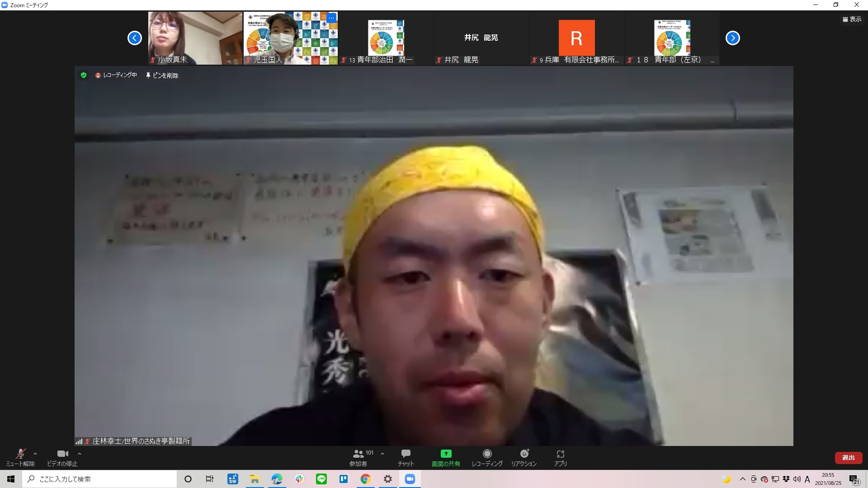This screenshot has height=488, width=868.
Task: Open encryption info green shield icon
Action: tap(84, 75)
